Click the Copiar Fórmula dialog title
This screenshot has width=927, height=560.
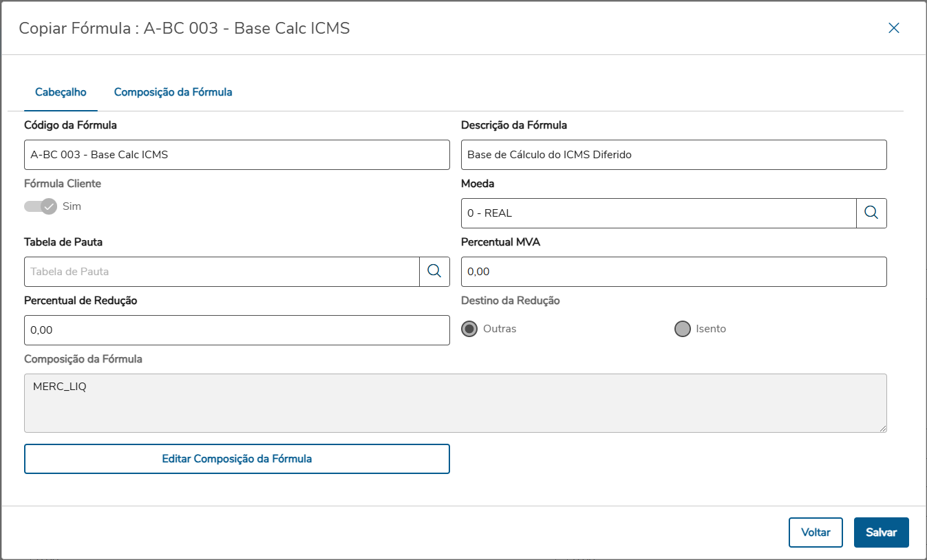(184, 28)
